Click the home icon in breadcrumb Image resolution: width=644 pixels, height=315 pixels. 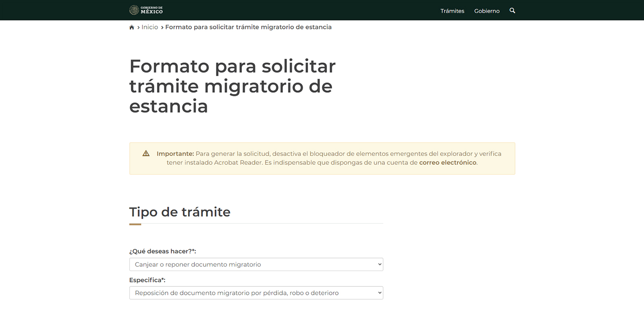tap(132, 27)
